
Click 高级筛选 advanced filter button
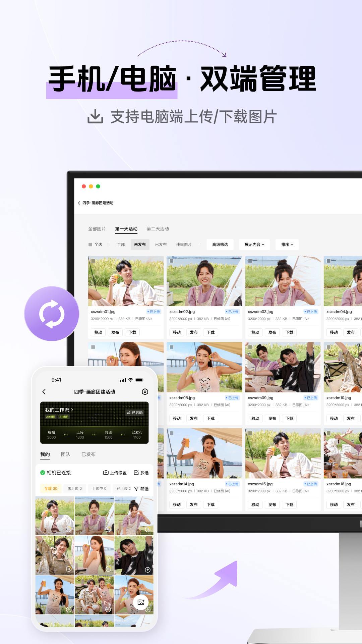[x=220, y=245]
